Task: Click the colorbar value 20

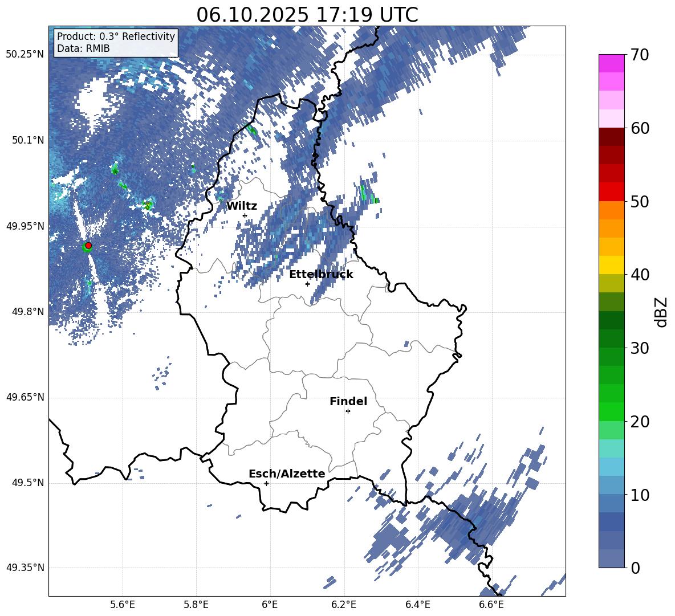Action: [x=640, y=421]
